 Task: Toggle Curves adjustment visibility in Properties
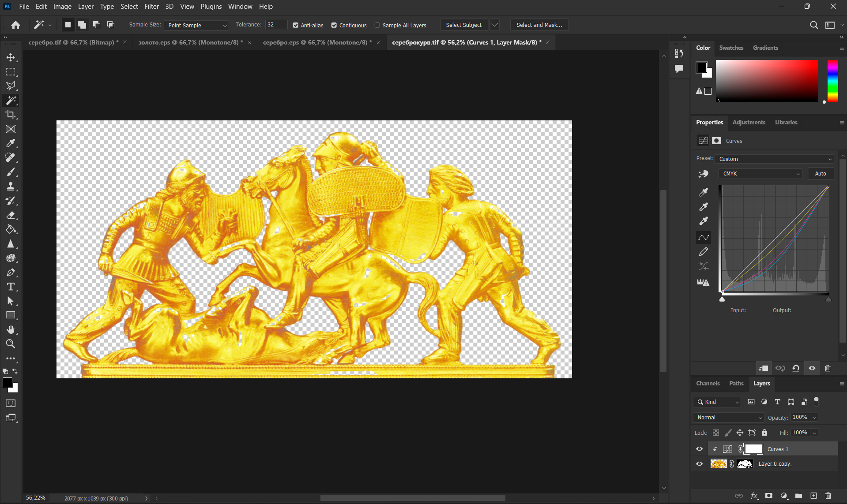point(812,368)
